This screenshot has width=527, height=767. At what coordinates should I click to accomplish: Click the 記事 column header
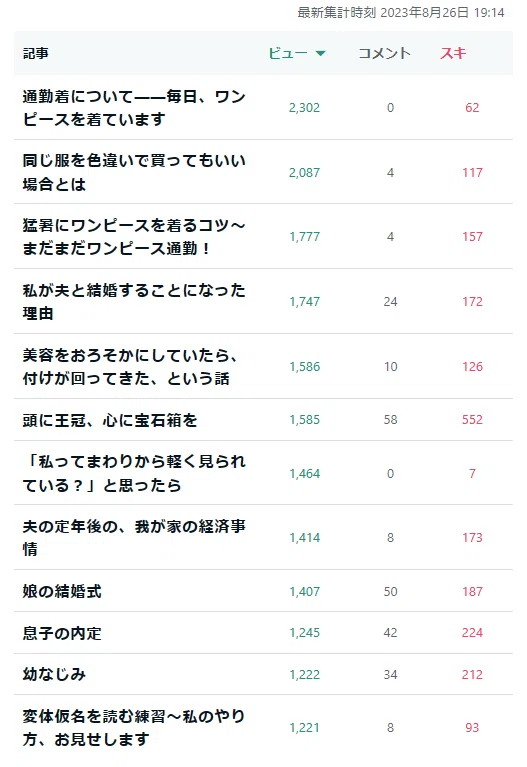[36, 53]
